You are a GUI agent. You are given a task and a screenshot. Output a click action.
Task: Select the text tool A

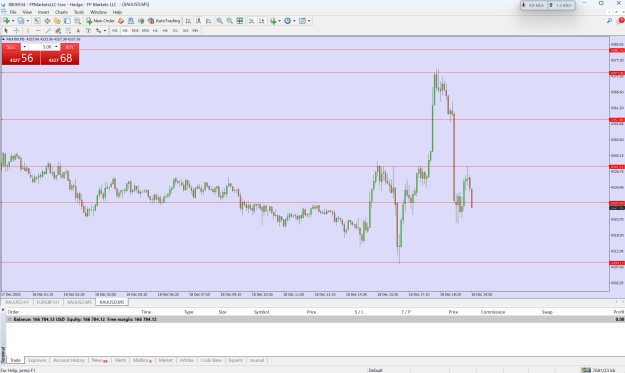coord(78,30)
